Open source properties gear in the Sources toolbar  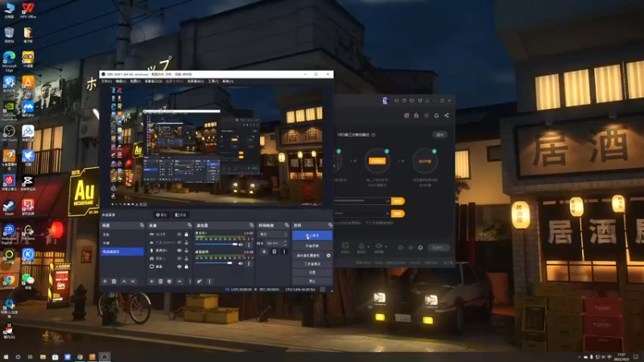[x=169, y=282]
